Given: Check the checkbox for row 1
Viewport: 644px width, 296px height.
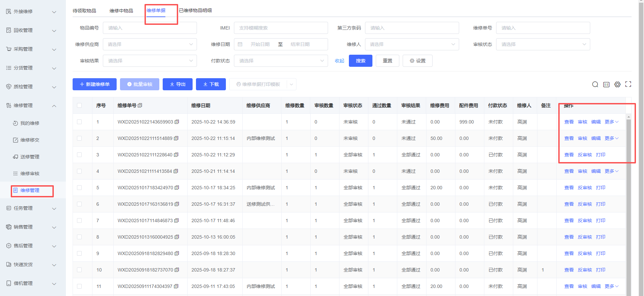Looking at the screenshot, I should click(x=79, y=122).
